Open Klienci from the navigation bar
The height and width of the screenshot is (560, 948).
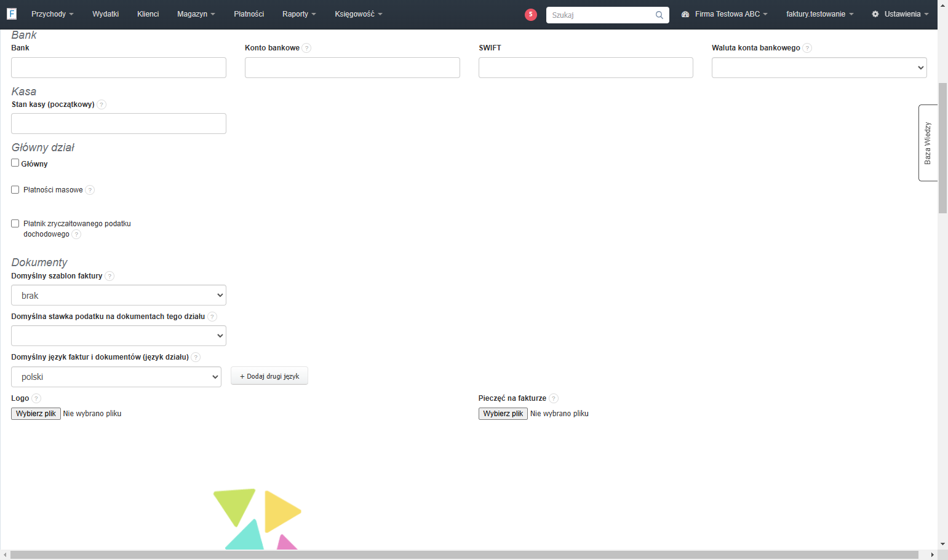[x=148, y=14]
